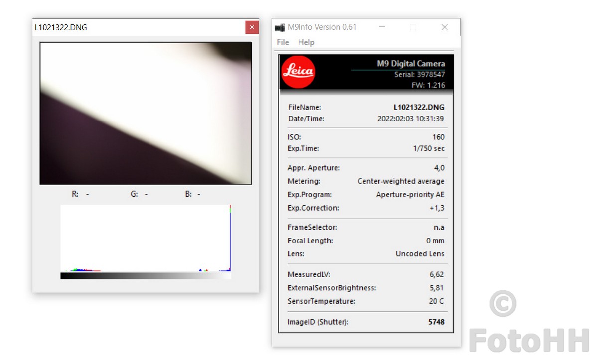Close the M9Info window
This screenshot has height=364, width=598.
(444, 27)
